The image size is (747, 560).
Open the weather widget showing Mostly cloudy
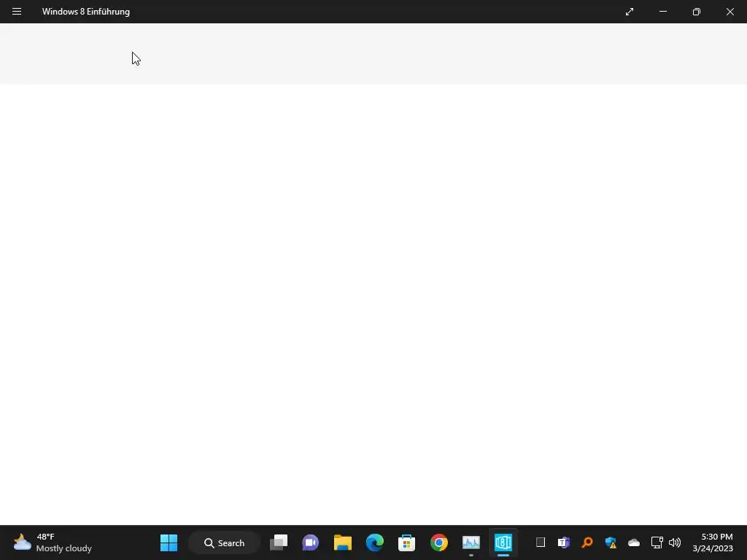pyautogui.click(x=53, y=542)
